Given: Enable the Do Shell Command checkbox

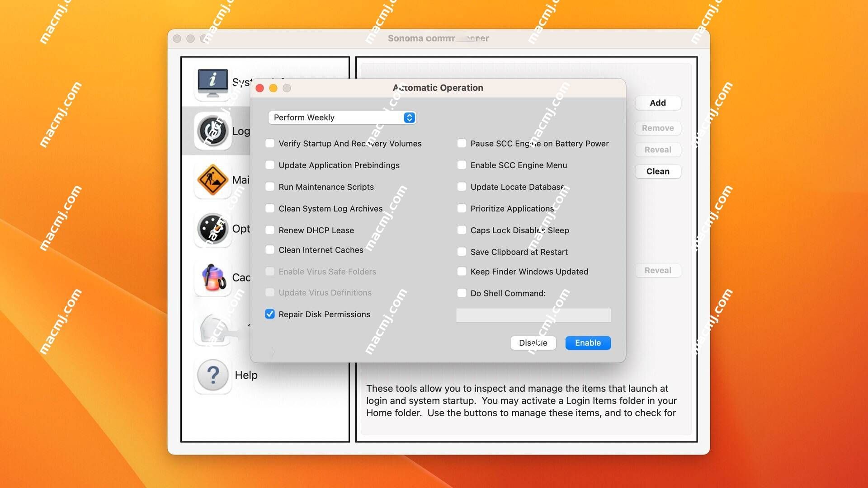Looking at the screenshot, I should pos(462,293).
